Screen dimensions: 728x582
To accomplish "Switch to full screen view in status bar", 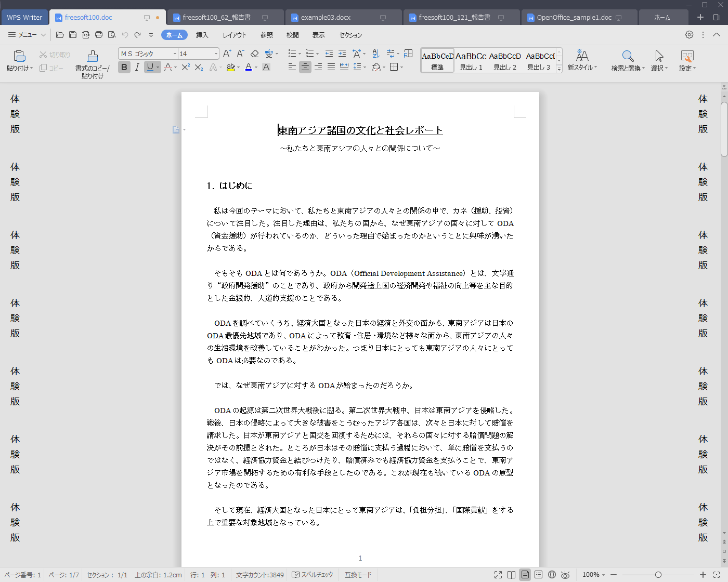I will coord(498,575).
